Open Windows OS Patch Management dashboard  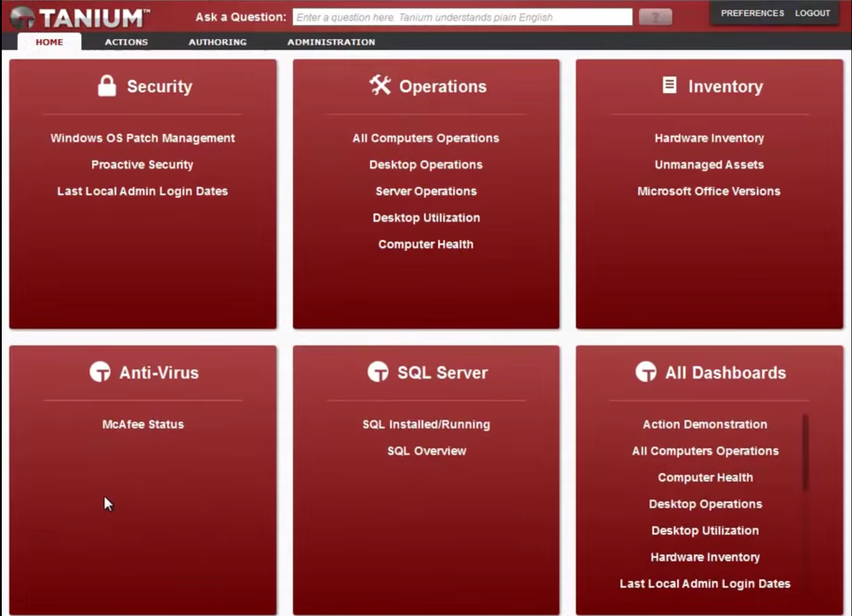click(143, 138)
